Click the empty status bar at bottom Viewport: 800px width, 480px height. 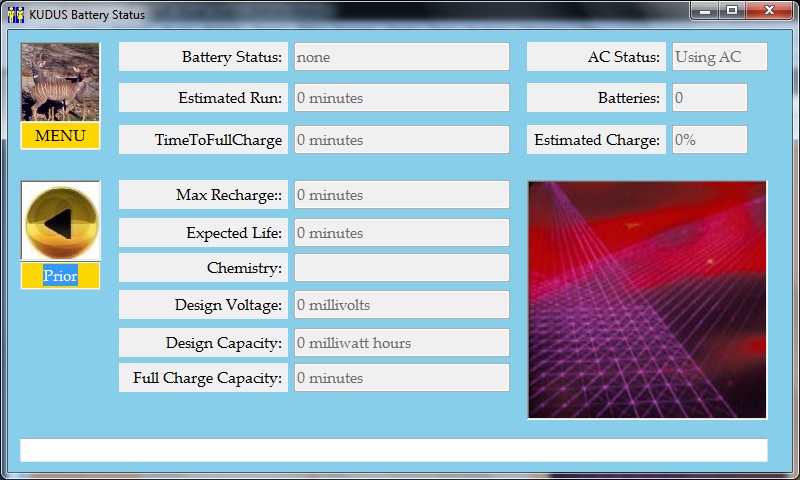(394, 450)
